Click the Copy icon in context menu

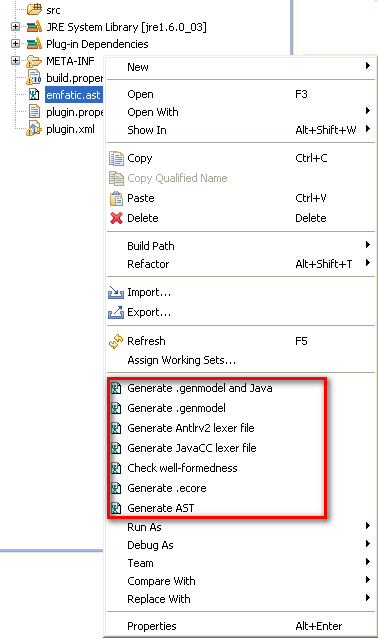click(x=116, y=159)
